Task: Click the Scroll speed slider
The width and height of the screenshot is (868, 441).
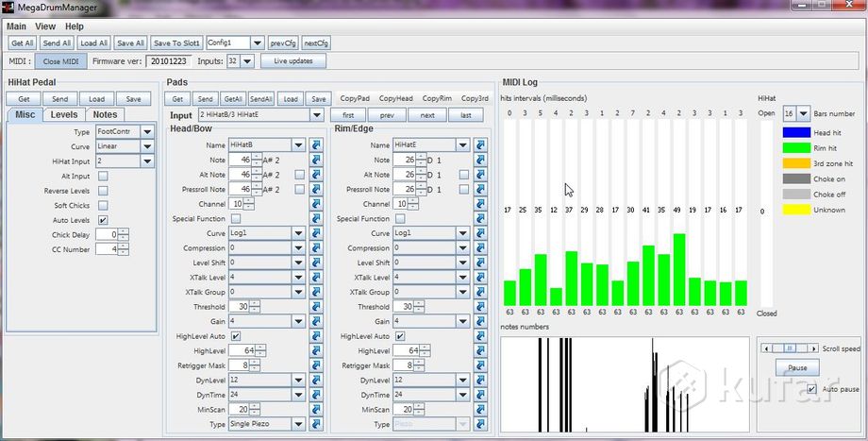Action: pyautogui.click(x=790, y=348)
